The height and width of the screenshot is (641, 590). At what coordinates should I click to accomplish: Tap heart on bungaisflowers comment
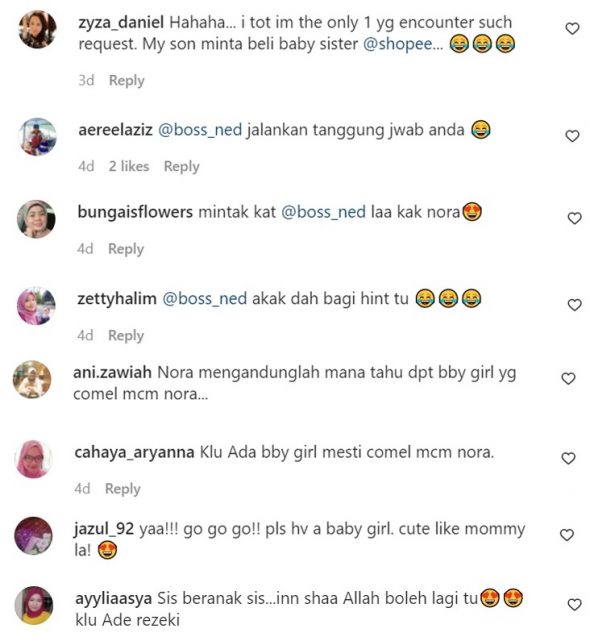point(574,218)
